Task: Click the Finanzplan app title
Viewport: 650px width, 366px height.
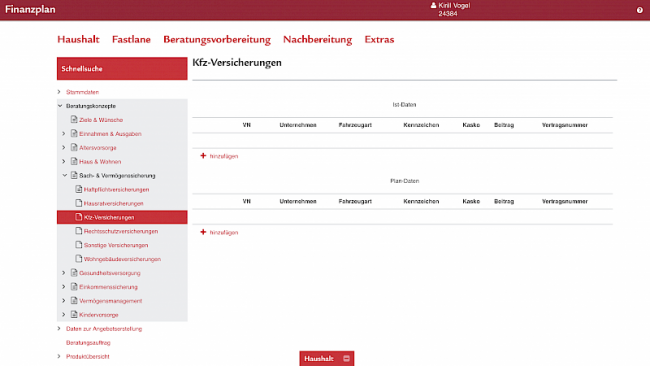Action: (x=30, y=10)
